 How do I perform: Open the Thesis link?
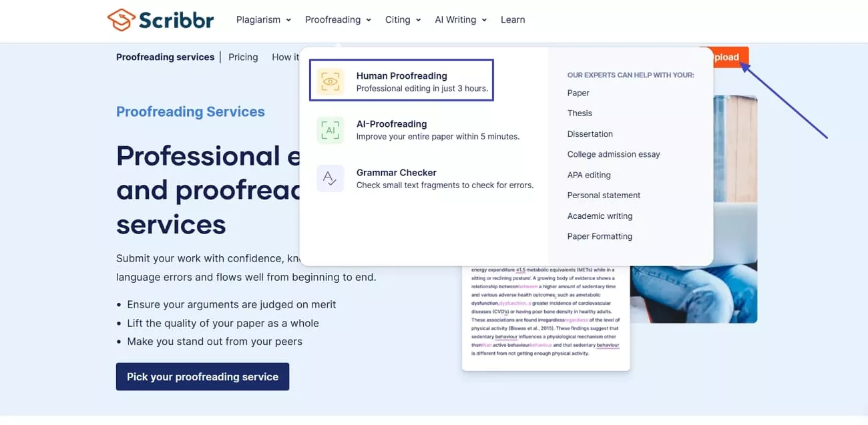point(580,113)
